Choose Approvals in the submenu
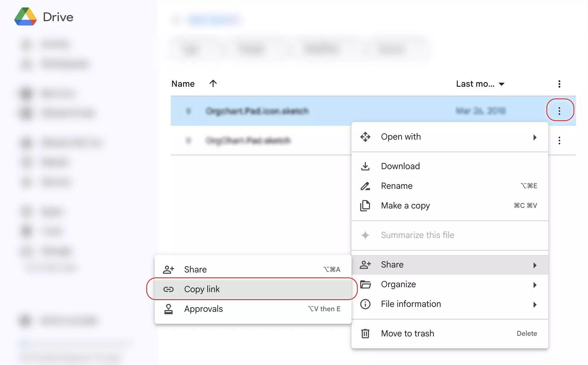This screenshot has height=365, width=588. pos(203,309)
